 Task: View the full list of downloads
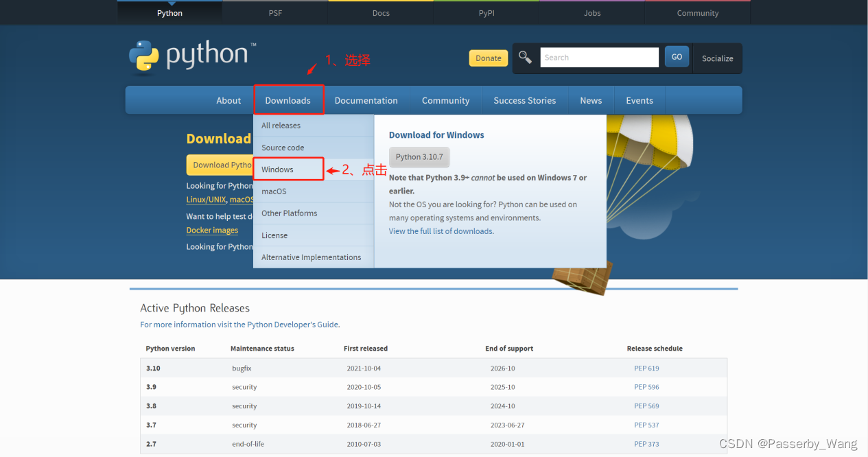pyautogui.click(x=441, y=231)
